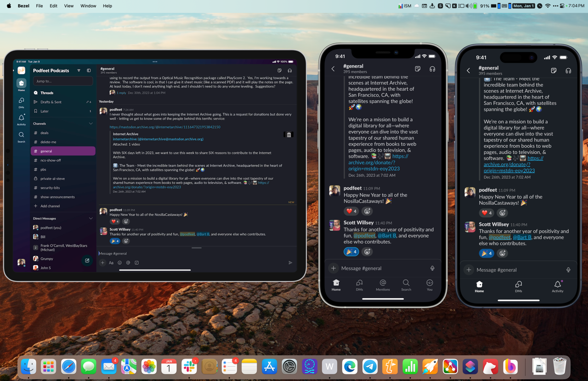
Task: Open the filter dropdown next to Podfeet Podcasts
Action: [x=79, y=71]
